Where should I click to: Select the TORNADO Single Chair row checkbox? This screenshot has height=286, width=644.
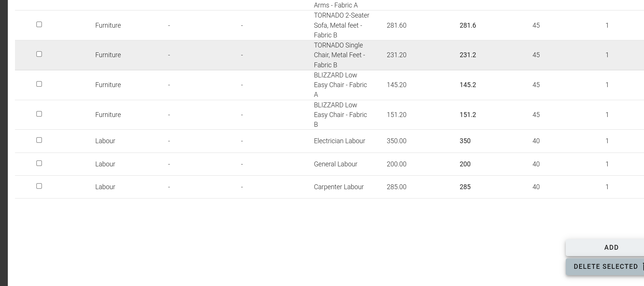pos(39,54)
